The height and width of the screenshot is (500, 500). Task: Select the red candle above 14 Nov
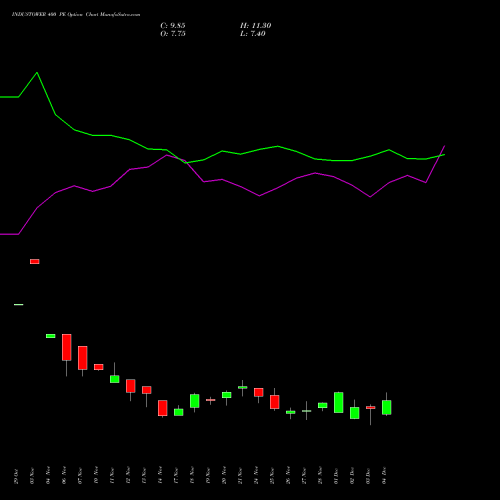pos(163,408)
